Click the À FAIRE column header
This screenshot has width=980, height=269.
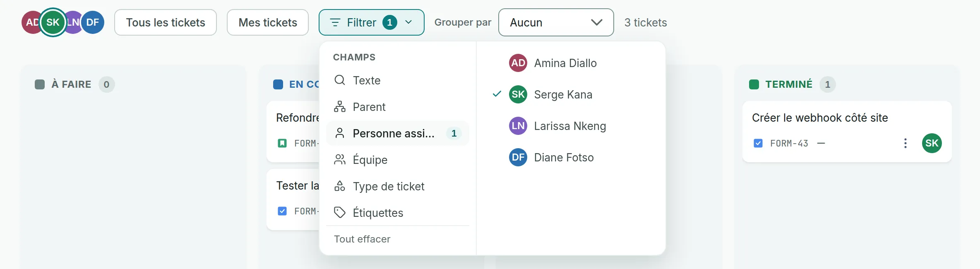[71, 84]
